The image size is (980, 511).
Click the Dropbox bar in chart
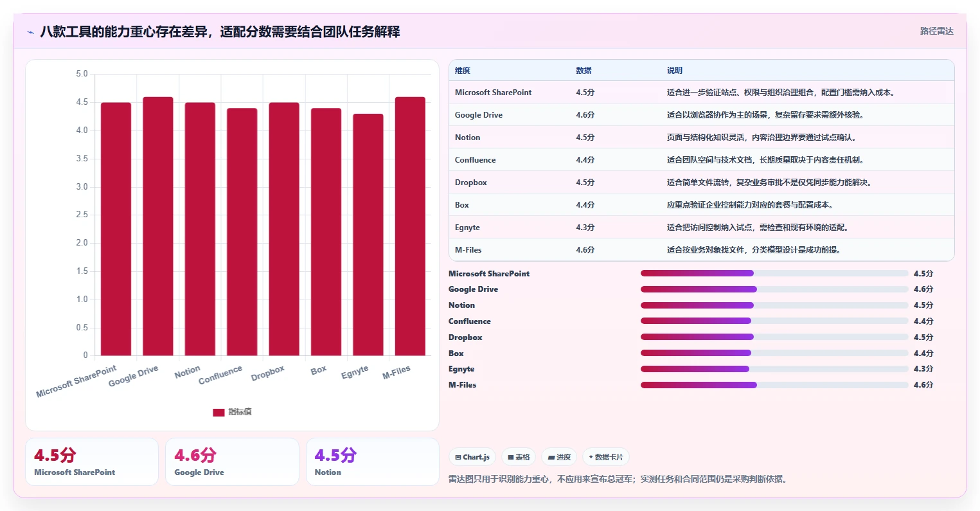(284, 229)
